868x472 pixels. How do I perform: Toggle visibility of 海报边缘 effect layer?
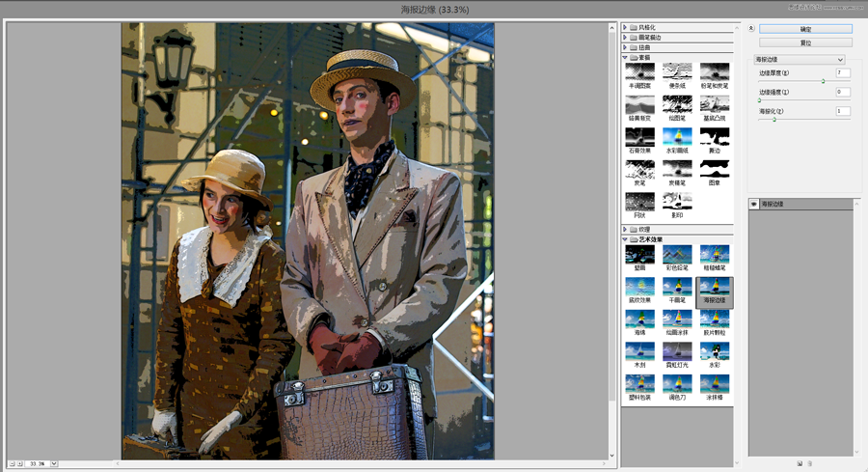(x=754, y=205)
